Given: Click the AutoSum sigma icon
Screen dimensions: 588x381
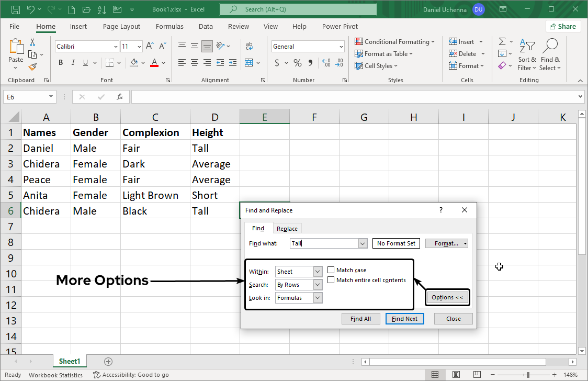Looking at the screenshot, I should click(x=502, y=41).
